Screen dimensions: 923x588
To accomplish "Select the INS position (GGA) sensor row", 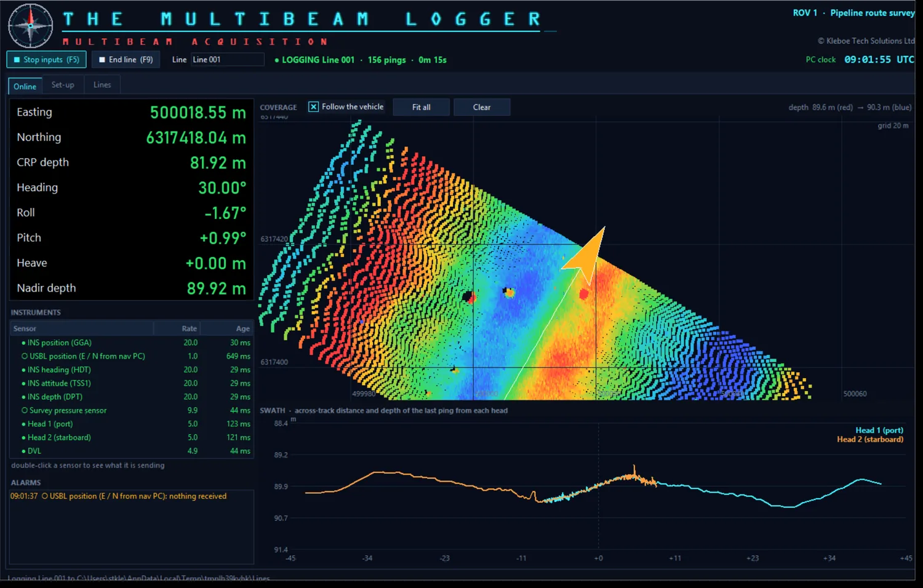I will coord(132,343).
